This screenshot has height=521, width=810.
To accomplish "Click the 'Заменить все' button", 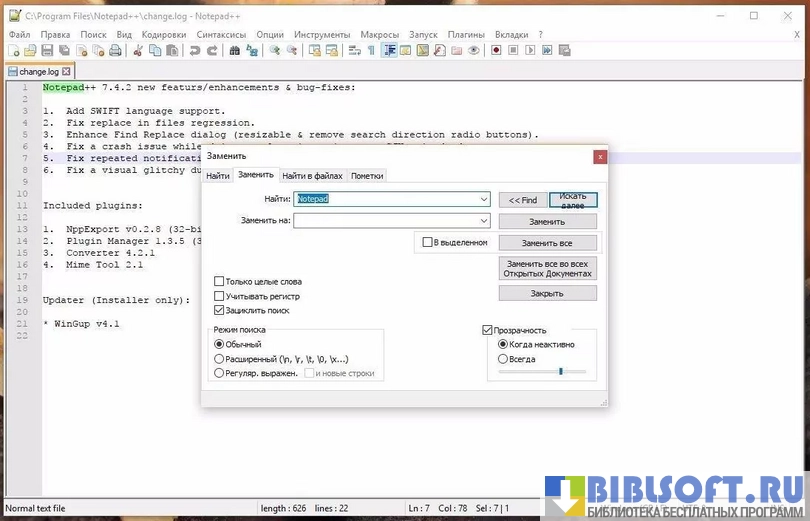I will 547,243.
